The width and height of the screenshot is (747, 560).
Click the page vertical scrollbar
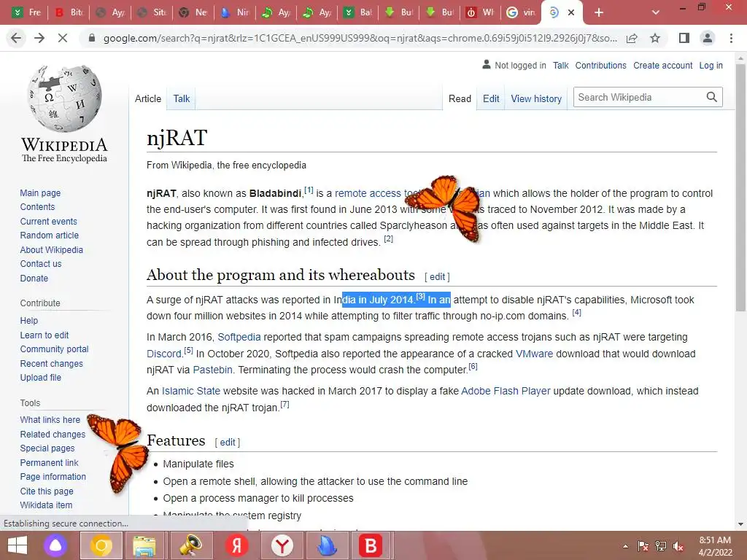[740, 187]
